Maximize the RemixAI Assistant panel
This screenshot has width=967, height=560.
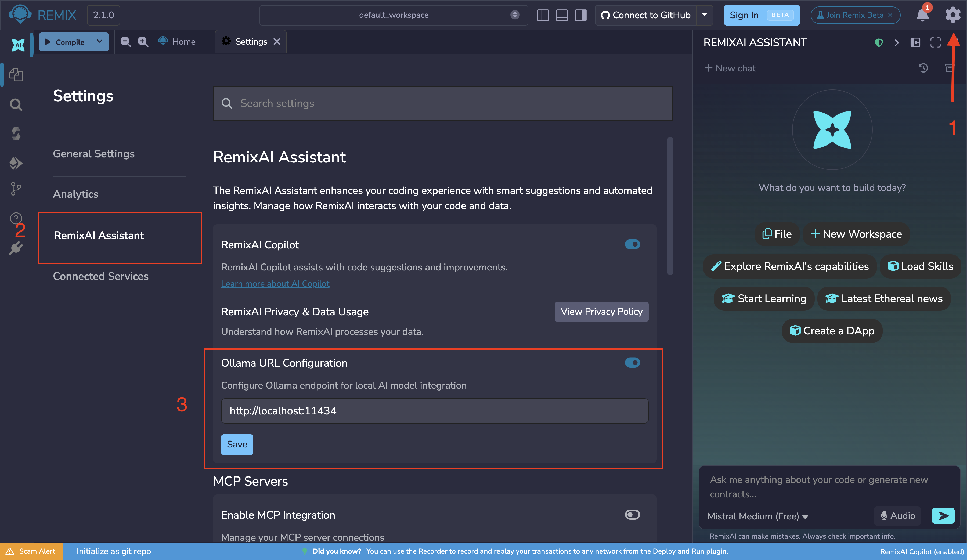[936, 43]
